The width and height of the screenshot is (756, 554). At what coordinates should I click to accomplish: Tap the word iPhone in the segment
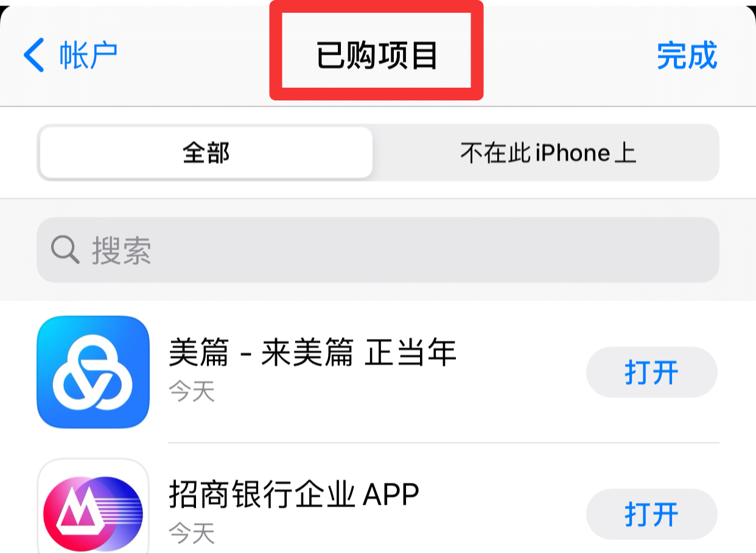573,153
